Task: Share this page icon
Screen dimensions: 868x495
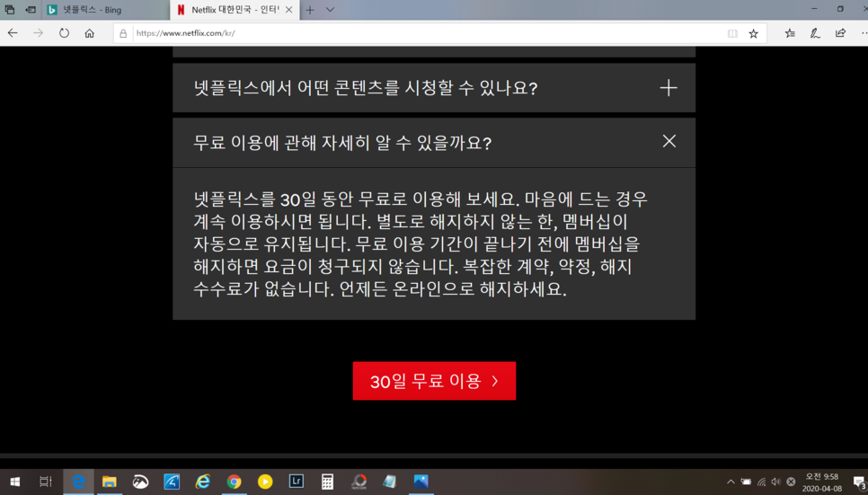Action: 840,33
